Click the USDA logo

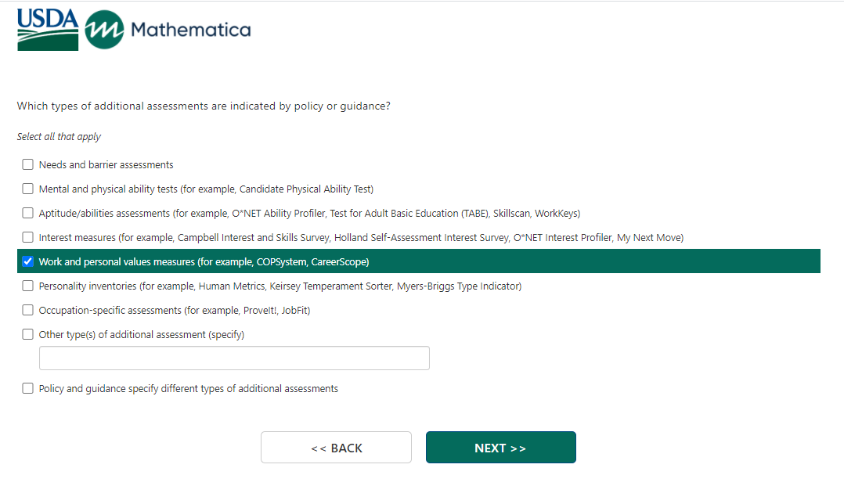pyautogui.click(x=48, y=31)
